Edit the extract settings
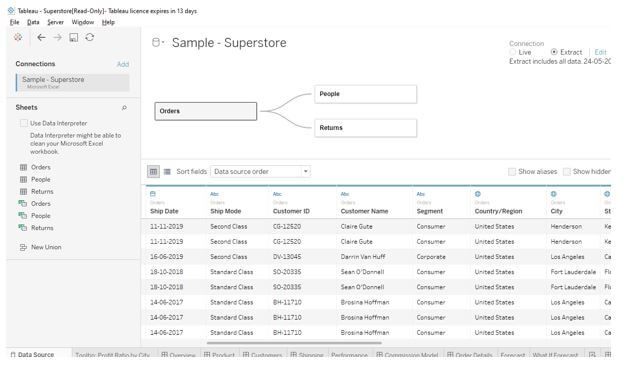626x369 pixels. 600,52
